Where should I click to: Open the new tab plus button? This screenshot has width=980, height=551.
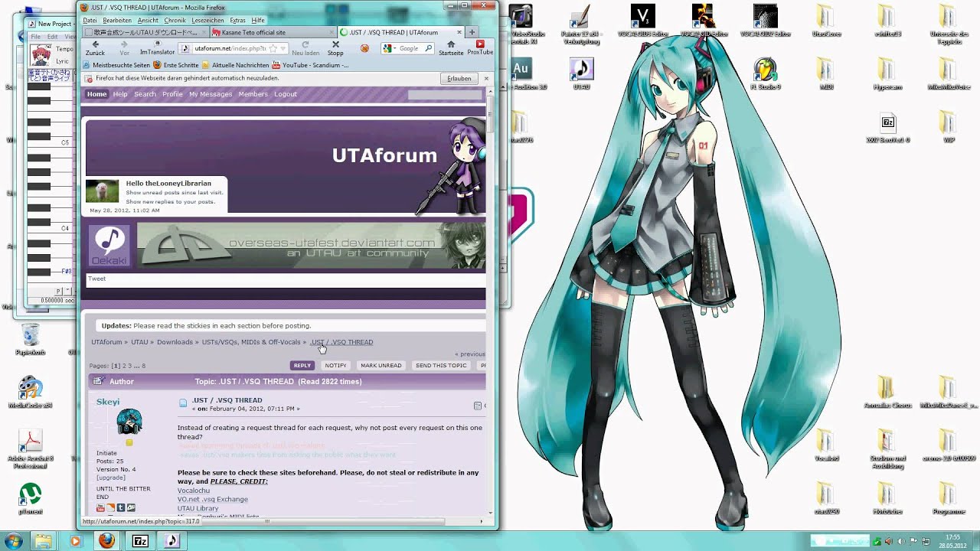pos(472,32)
